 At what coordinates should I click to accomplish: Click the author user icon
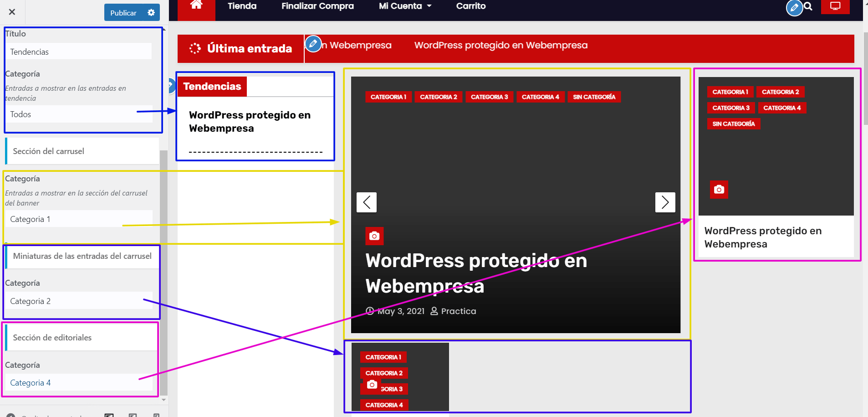pos(434,311)
